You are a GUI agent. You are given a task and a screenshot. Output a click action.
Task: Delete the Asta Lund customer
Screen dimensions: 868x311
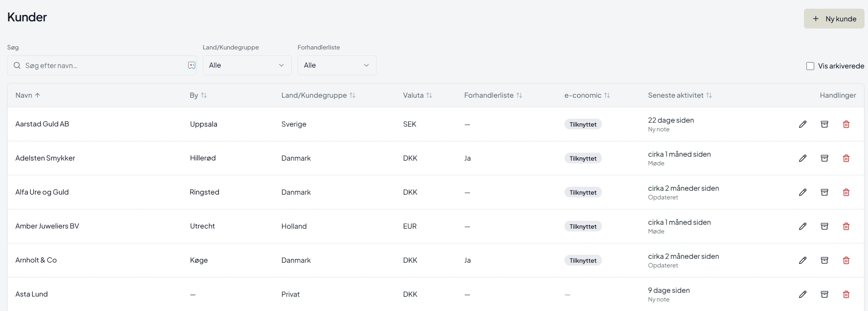click(846, 294)
